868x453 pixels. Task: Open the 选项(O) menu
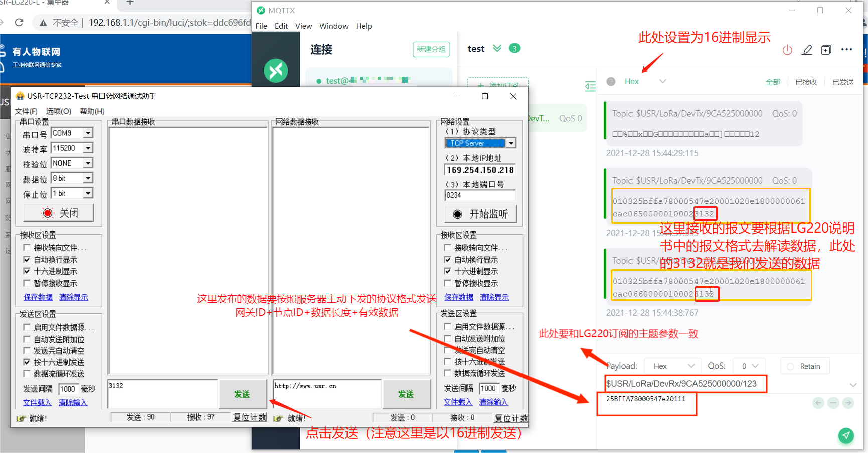59,111
